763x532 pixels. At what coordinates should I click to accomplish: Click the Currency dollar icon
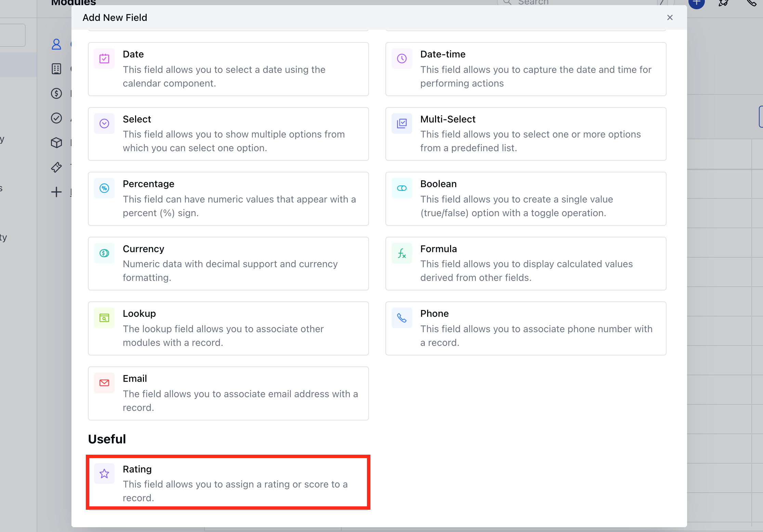(x=104, y=253)
